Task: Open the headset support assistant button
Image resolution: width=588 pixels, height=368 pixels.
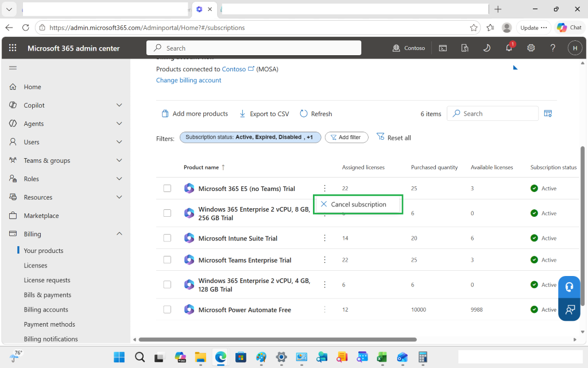Action: click(x=569, y=287)
